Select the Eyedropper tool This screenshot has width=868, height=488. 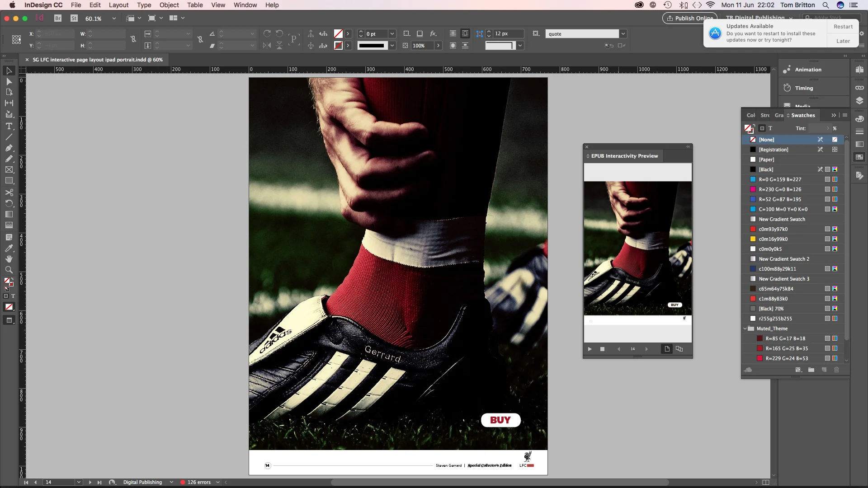point(9,248)
